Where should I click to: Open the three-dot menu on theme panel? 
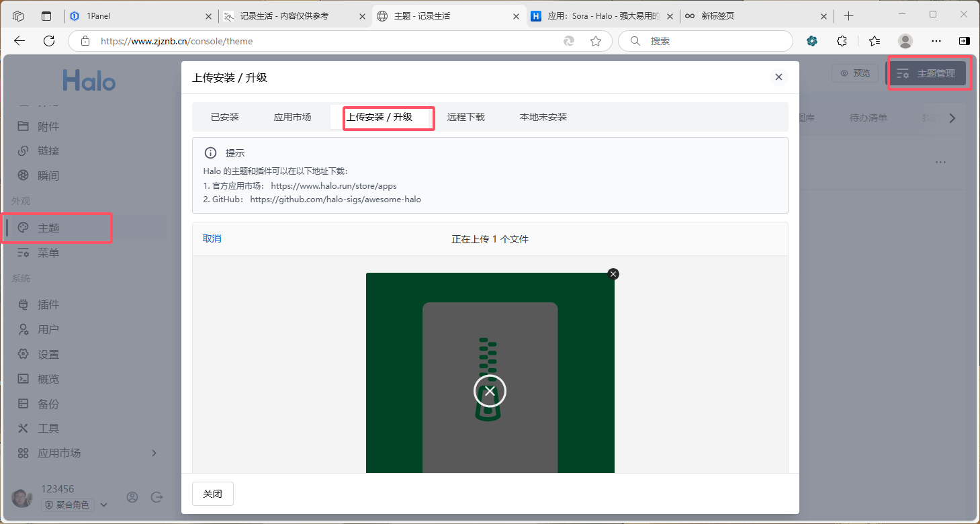940,163
